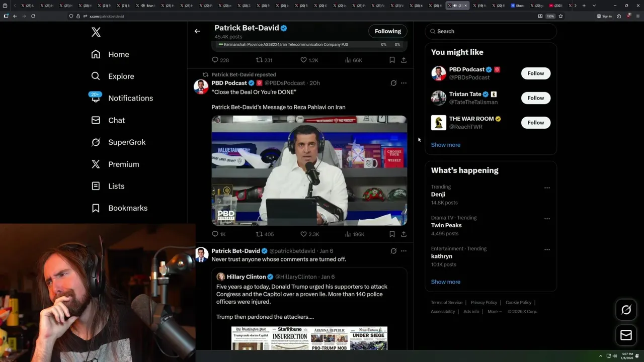Open a new browser tab

click(x=584, y=6)
